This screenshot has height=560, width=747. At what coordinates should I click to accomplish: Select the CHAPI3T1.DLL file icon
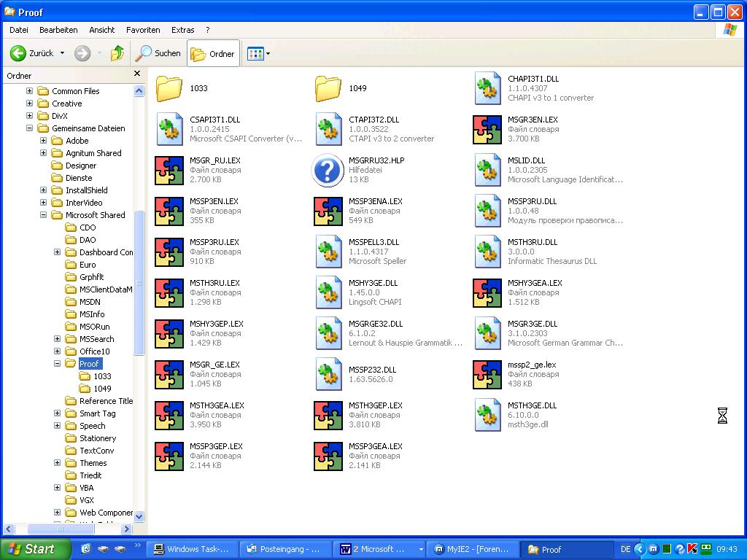[487, 88]
